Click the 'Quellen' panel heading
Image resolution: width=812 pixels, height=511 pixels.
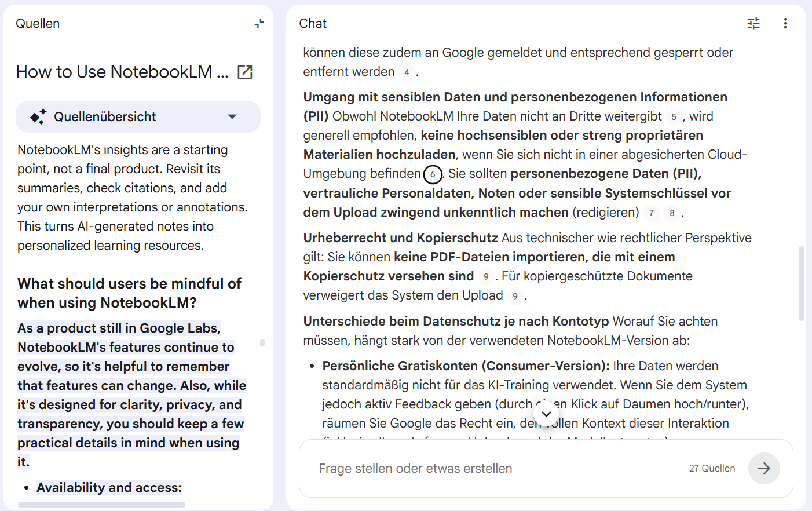[38, 23]
